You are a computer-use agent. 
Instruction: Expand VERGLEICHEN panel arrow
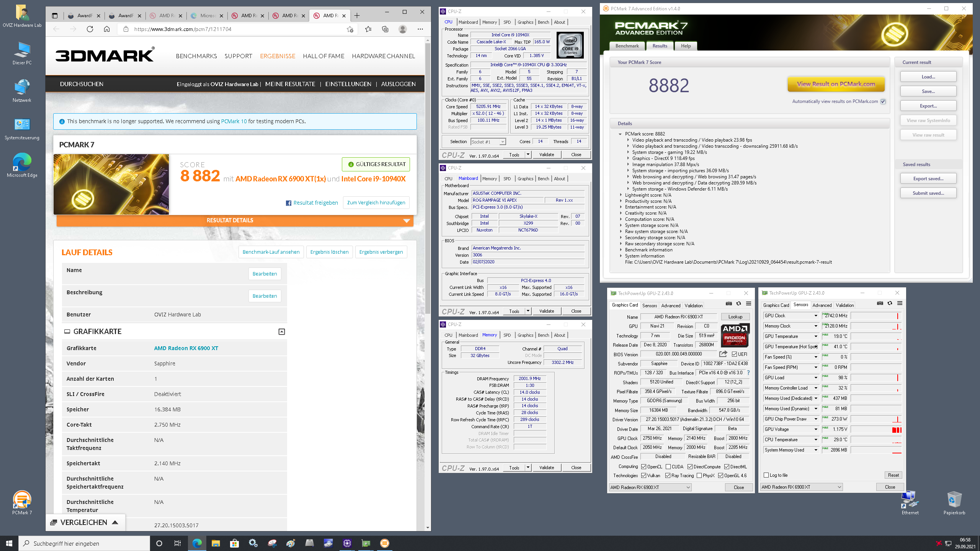pos(115,522)
